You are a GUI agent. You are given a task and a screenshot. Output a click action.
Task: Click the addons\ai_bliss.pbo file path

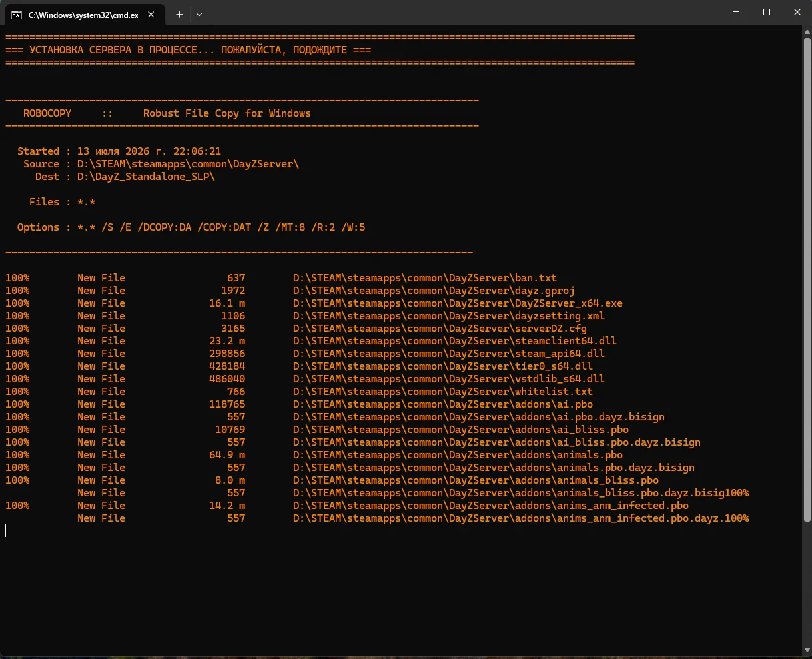point(461,430)
